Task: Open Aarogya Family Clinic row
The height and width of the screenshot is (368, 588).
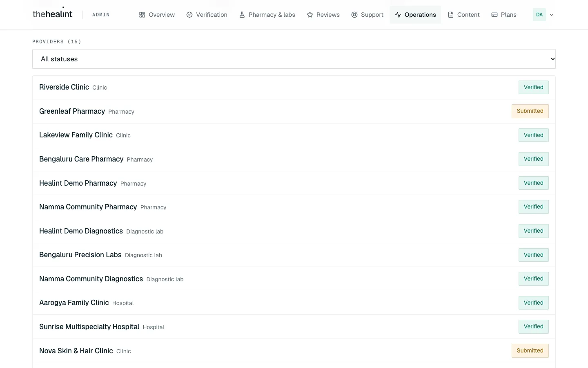Action: click(294, 303)
